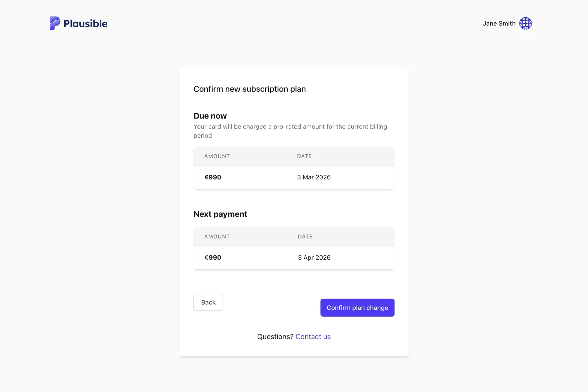Select the €990 amount in Due now table
The width and height of the screenshot is (588, 392).
point(213,177)
